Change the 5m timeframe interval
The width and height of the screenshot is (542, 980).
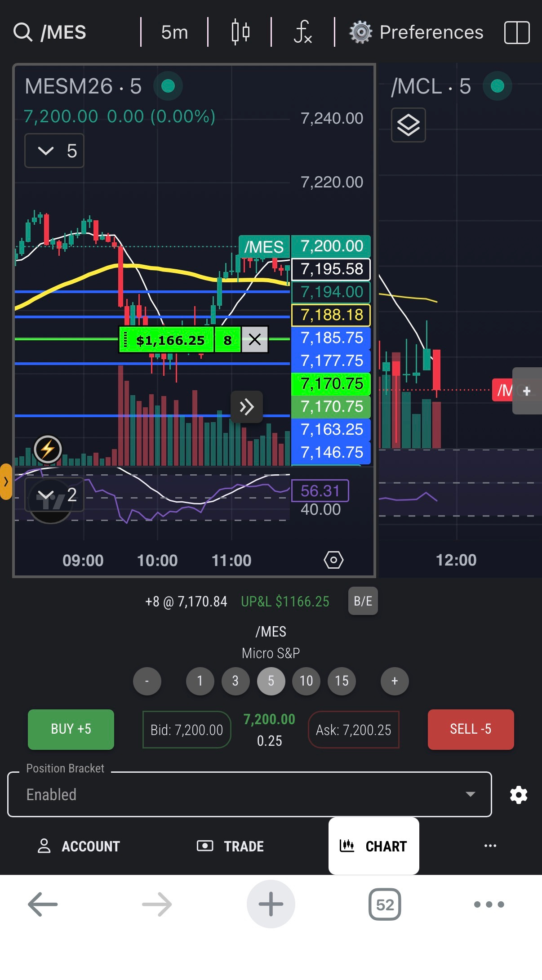pyautogui.click(x=174, y=32)
